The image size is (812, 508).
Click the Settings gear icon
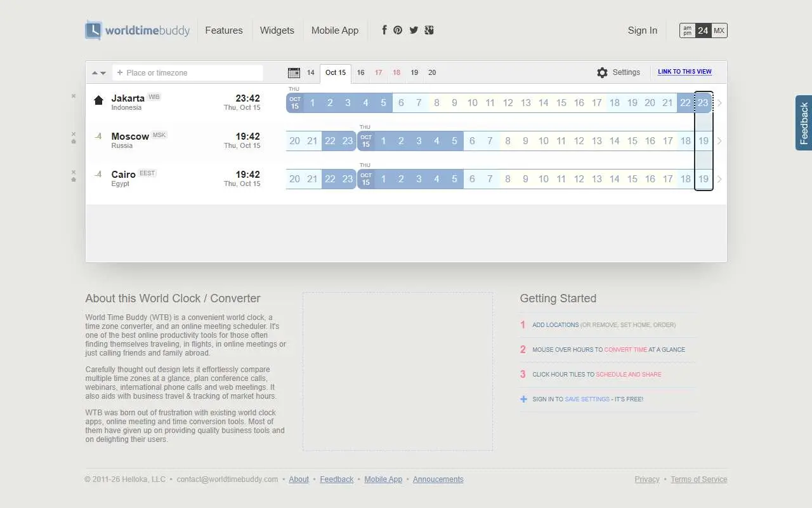tap(602, 72)
